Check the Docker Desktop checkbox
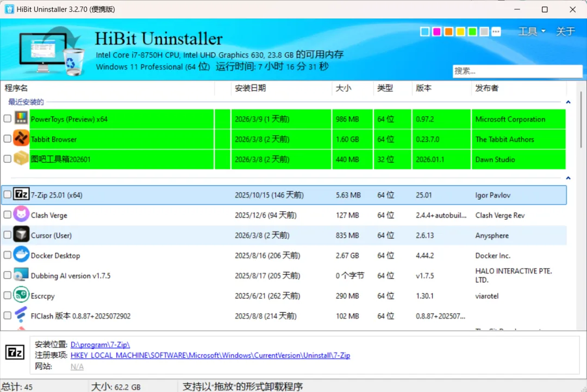Image resolution: width=587 pixels, height=392 pixels. point(8,255)
